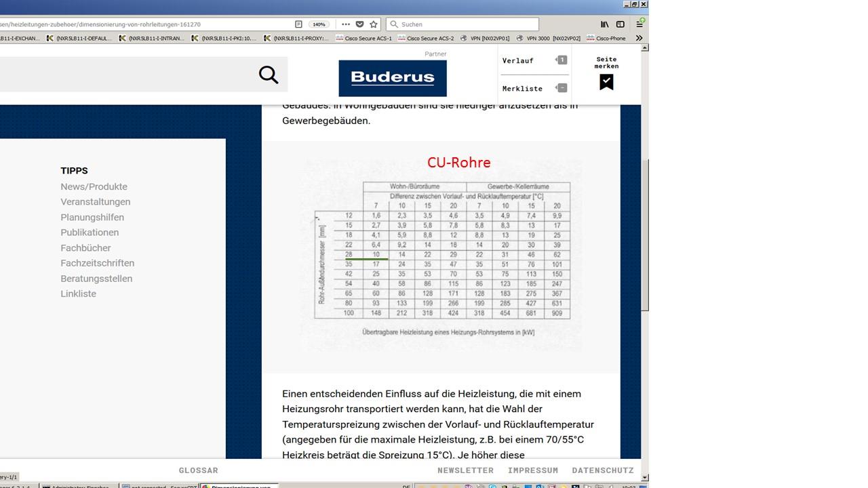This screenshot has width=868, height=488.
Task: Switch to not connected SecureCRT taskbar window
Action: point(159,486)
